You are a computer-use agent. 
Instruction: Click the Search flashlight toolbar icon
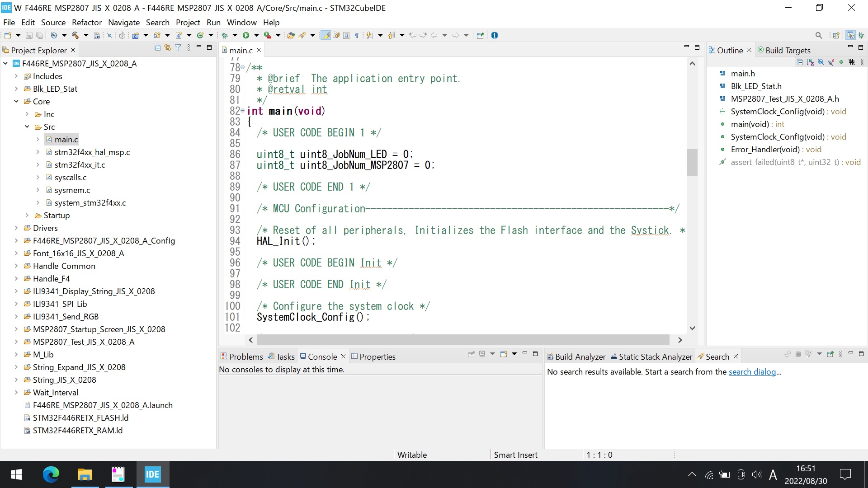[302, 35]
